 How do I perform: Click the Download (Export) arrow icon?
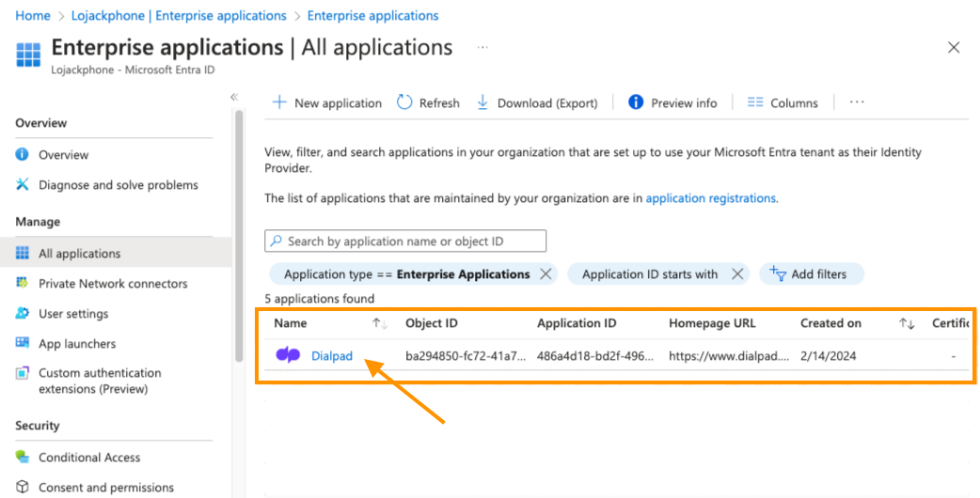coord(482,102)
